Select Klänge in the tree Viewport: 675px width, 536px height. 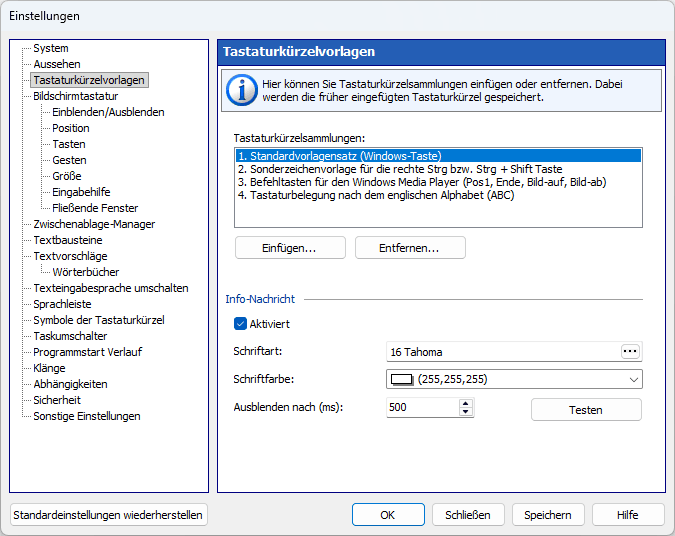(49, 368)
